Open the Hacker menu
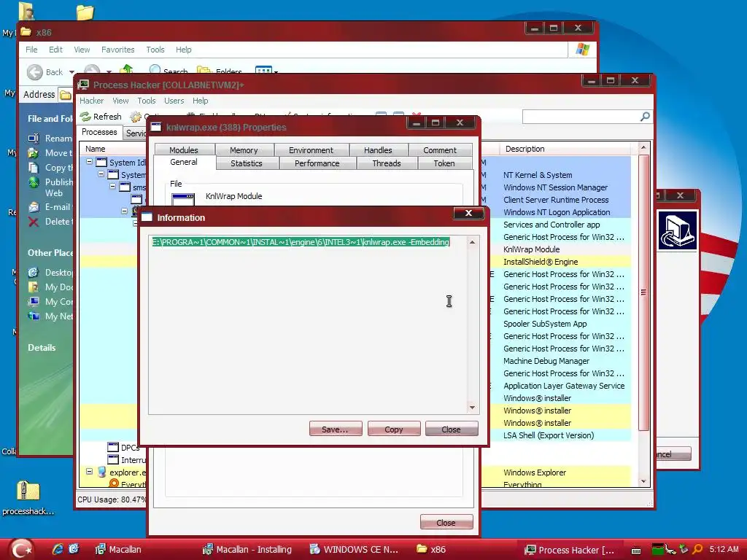Viewport: 747px width, 560px height. 91,101
